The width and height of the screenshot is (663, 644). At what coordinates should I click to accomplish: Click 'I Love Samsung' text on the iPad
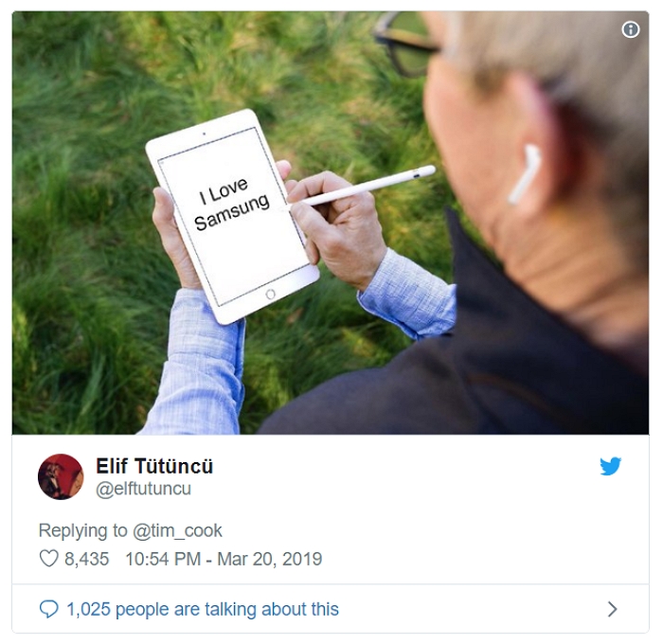(230, 204)
